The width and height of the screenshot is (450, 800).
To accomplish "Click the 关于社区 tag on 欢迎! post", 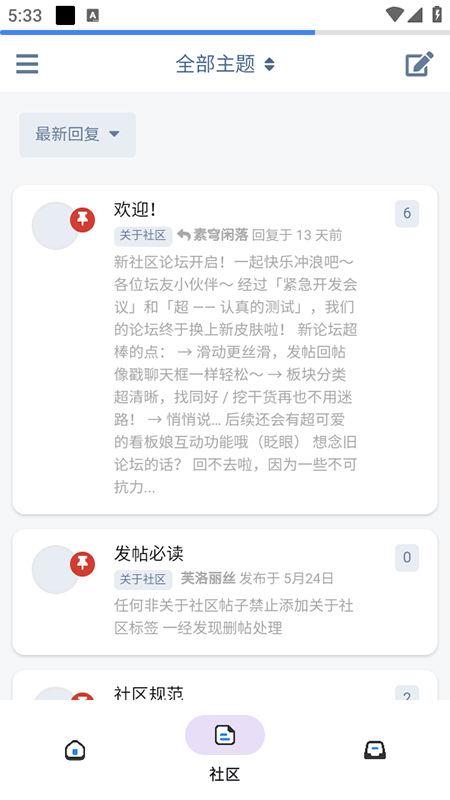I will click(143, 235).
